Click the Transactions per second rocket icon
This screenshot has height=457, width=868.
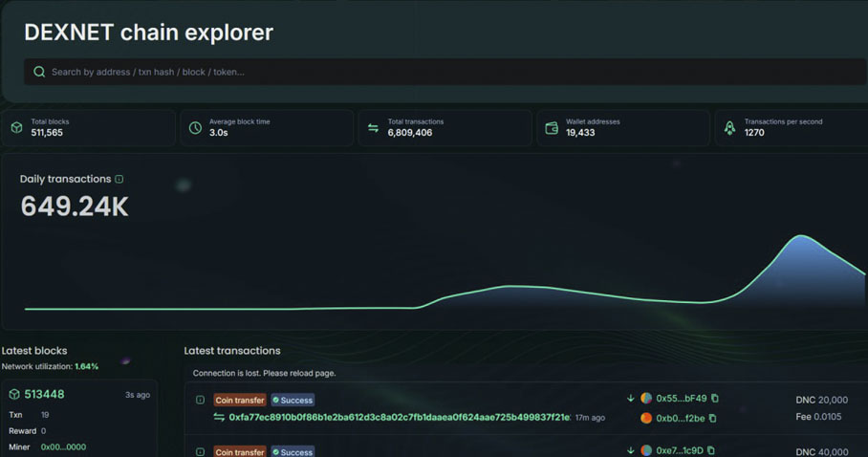tap(730, 128)
